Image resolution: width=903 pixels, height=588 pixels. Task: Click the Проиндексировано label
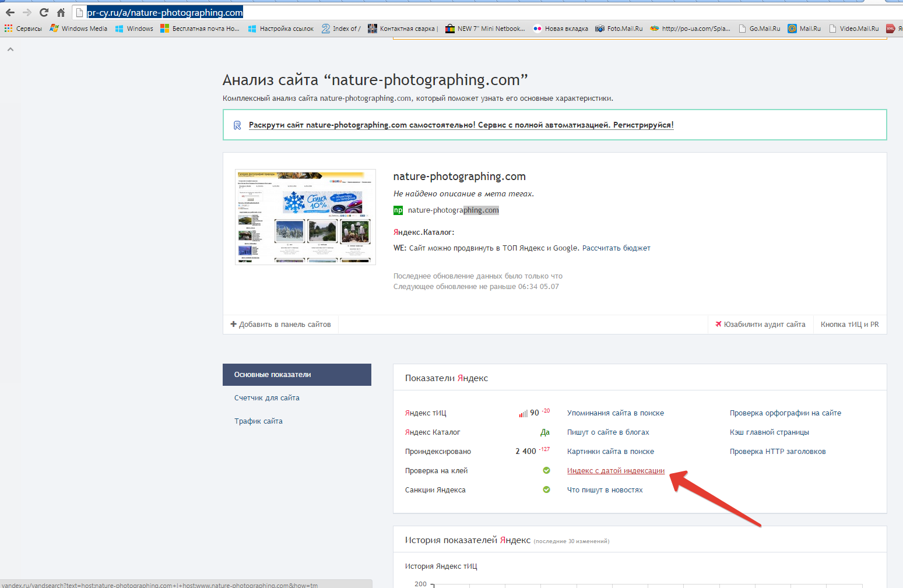coord(438,452)
